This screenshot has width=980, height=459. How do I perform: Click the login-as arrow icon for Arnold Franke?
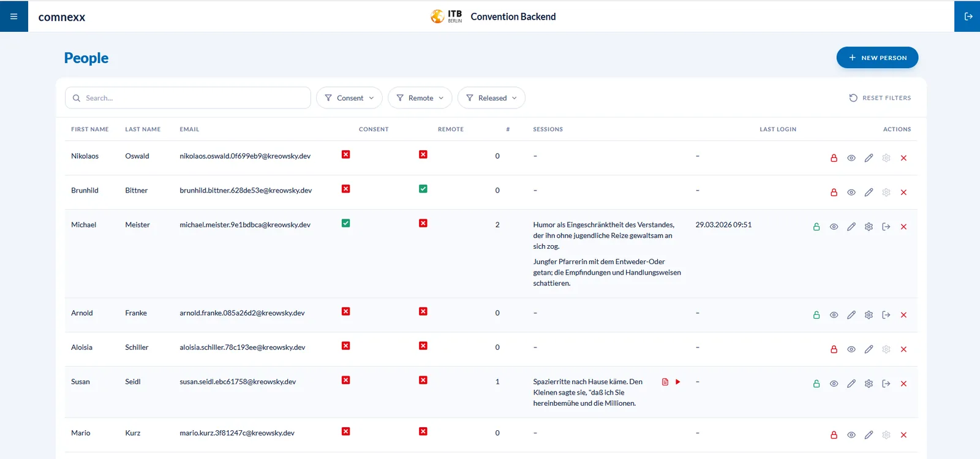(886, 315)
